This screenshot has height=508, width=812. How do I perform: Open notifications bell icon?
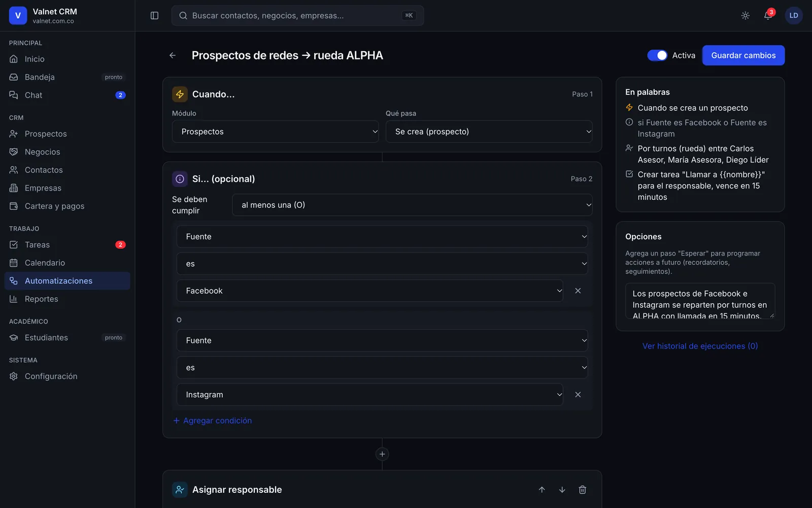point(768,16)
